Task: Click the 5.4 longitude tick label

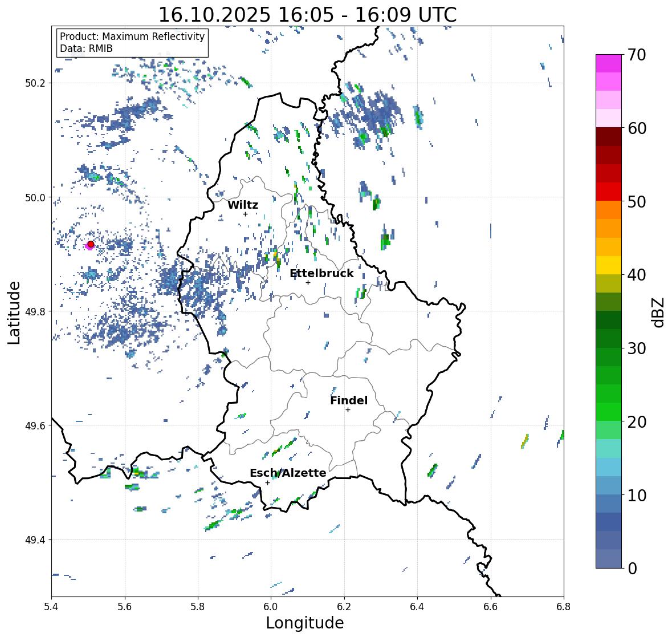Action: [51, 606]
